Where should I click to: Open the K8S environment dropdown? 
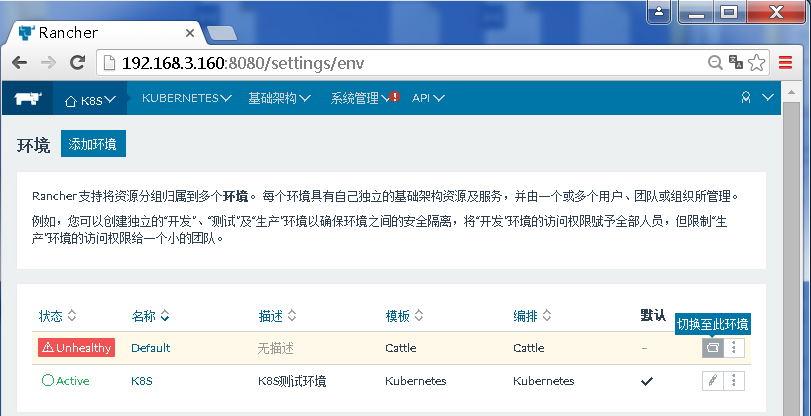click(90, 100)
